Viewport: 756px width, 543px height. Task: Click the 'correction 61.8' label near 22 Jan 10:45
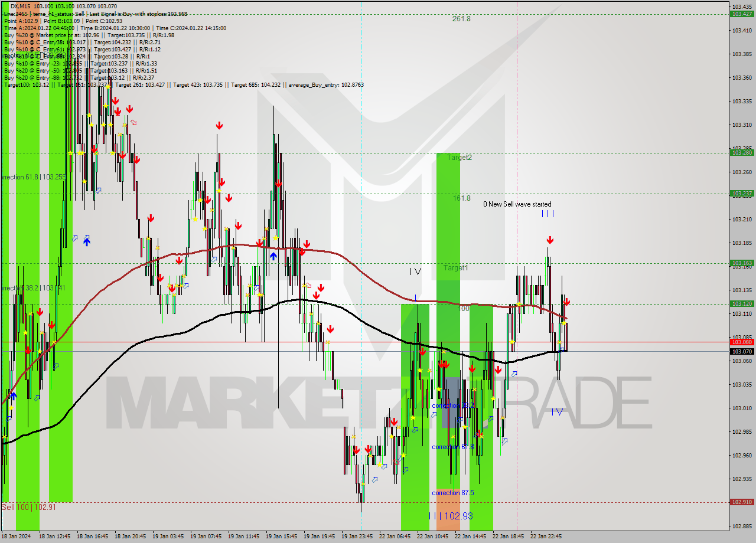452,447
